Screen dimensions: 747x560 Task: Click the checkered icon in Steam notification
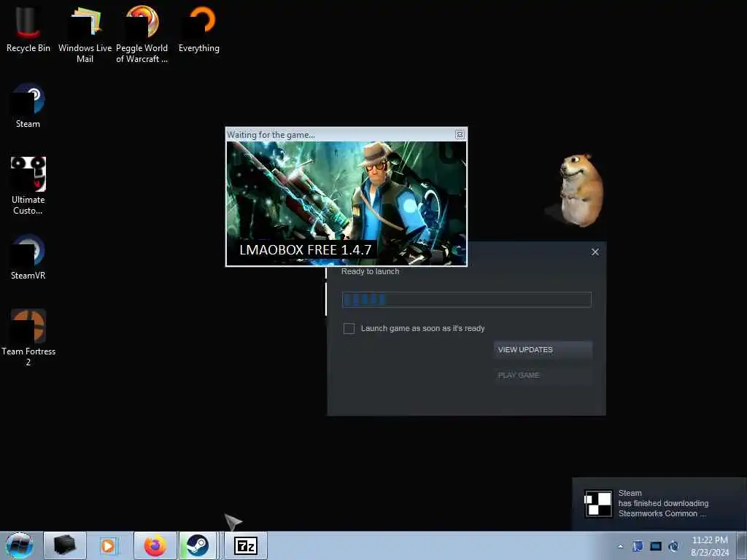pyautogui.click(x=598, y=503)
